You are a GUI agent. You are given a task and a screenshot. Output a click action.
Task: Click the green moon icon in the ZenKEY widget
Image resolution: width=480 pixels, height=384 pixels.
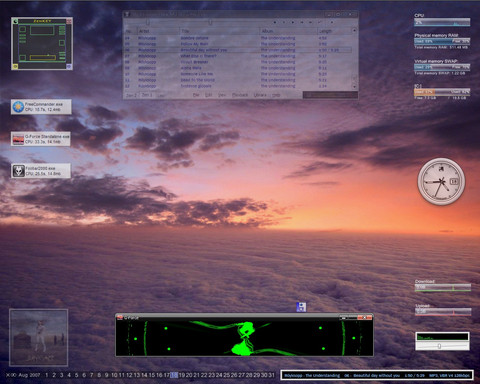click(15, 21)
